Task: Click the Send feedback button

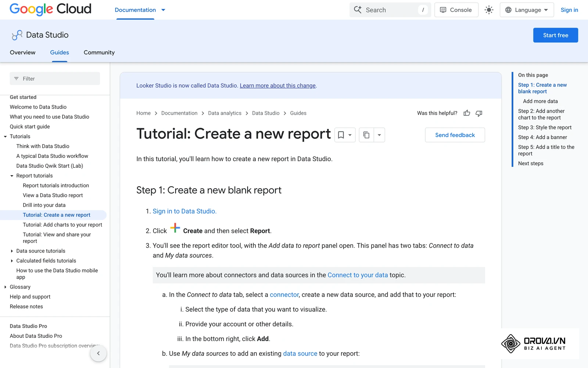Action: 455,135
